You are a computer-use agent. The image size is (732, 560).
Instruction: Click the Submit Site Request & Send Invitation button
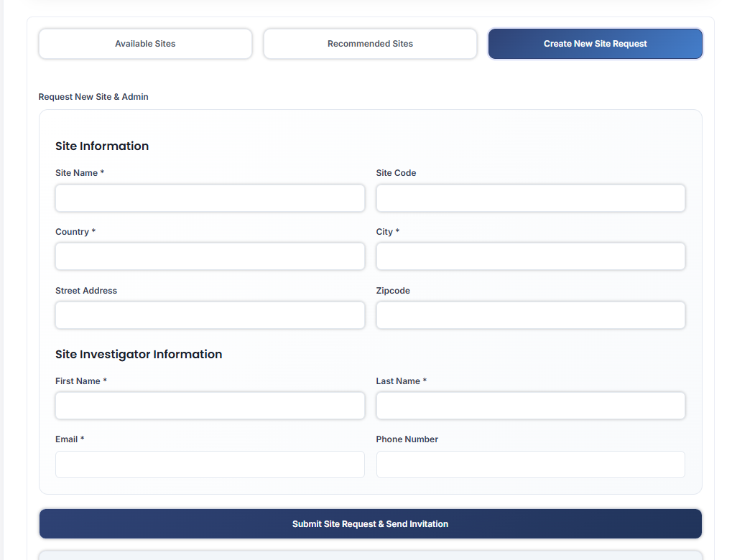click(x=370, y=523)
